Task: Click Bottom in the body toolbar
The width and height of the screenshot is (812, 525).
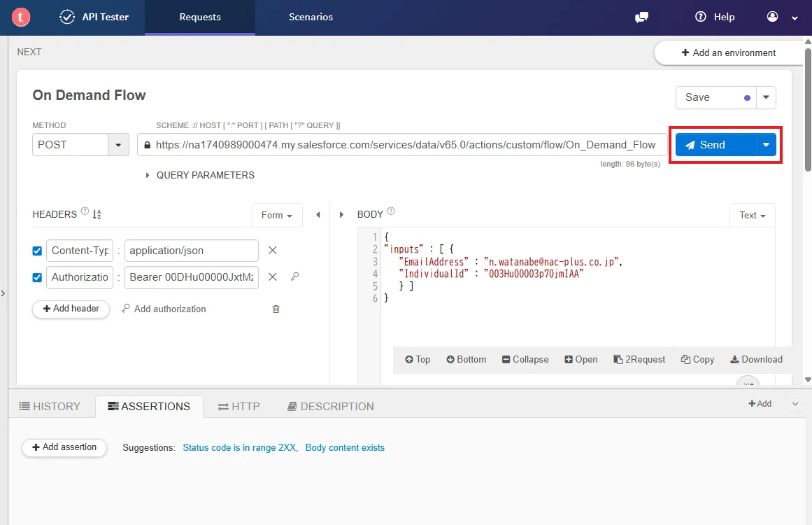Action: point(466,360)
